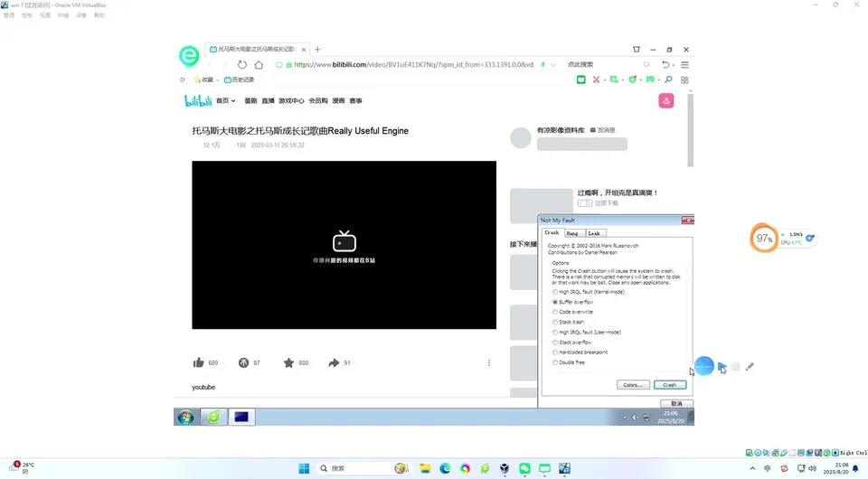Select Double free radio option

[x=555, y=362]
